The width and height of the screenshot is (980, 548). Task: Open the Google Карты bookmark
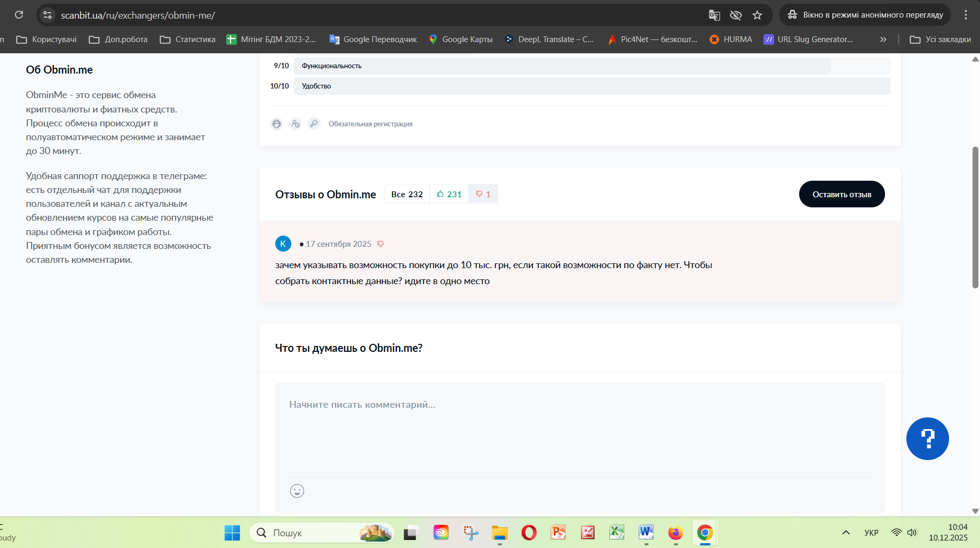click(x=461, y=39)
